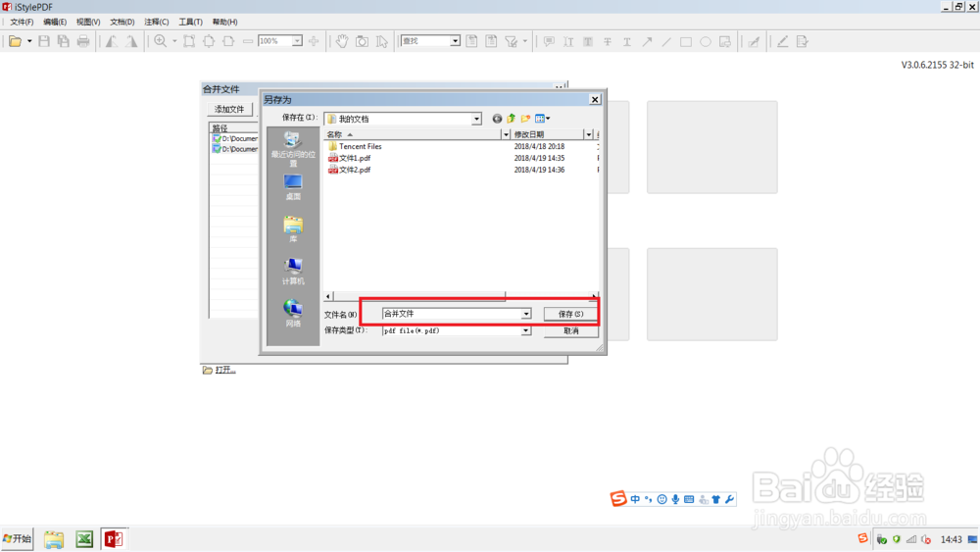The width and height of the screenshot is (980, 552).
Task: Open the zoom percentage 100% dropdown
Action: coord(298,41)
